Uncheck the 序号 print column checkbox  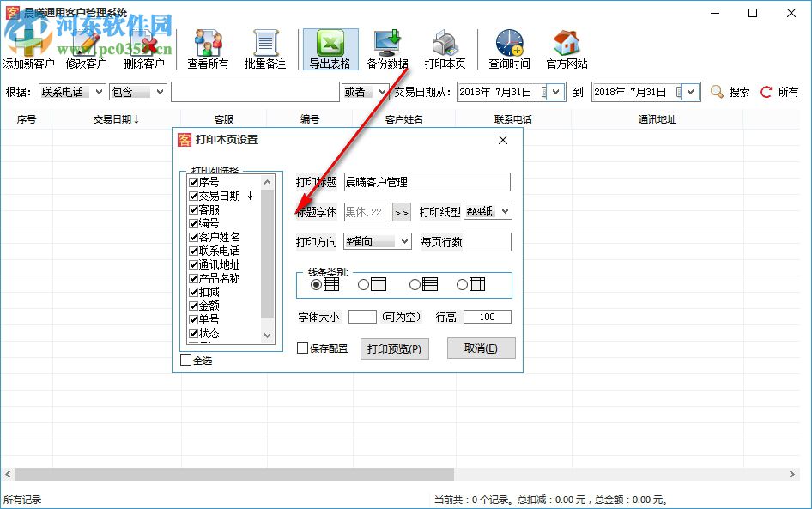click(193, 181)
